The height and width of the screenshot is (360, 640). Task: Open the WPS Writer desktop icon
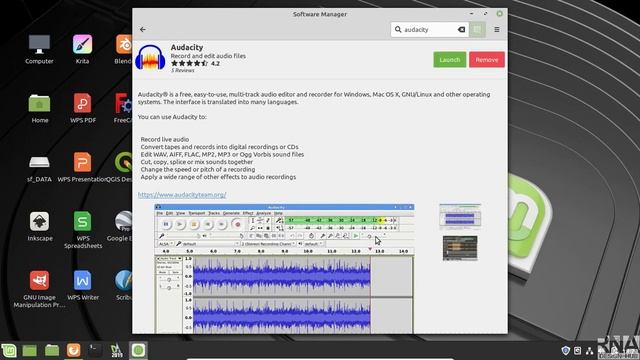82,285
